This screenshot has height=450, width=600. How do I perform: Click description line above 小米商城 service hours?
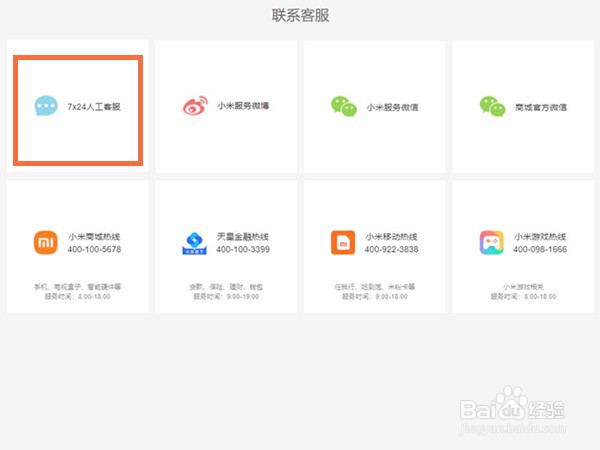point(78,287)
